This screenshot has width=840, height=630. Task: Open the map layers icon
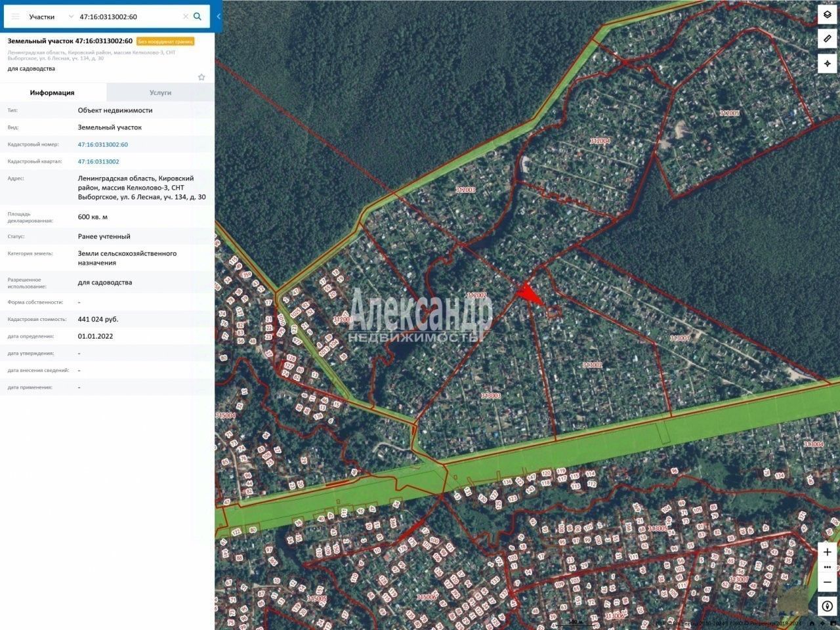(x=827, y=15)
